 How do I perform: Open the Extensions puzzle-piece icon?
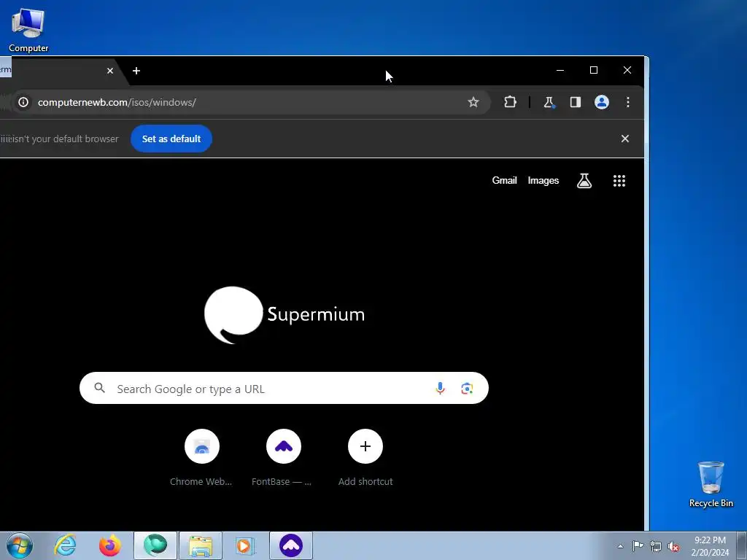[510, 102]
